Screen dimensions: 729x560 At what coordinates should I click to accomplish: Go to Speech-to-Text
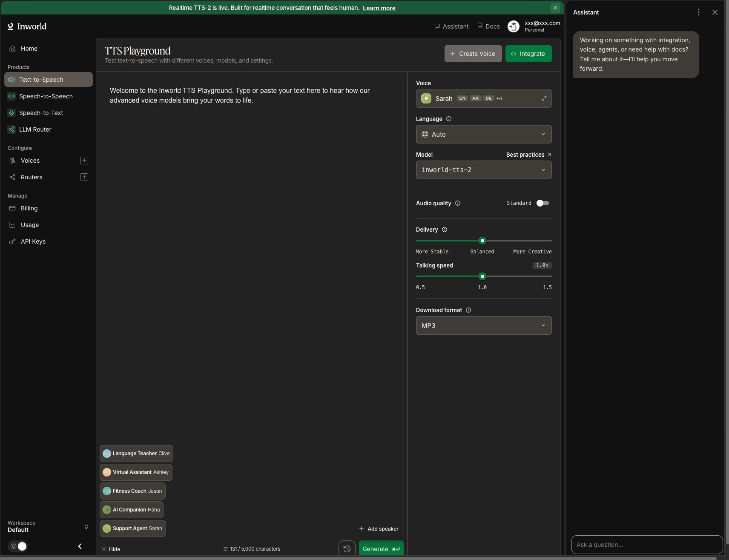pyautogui.click(x=49, y=113)
